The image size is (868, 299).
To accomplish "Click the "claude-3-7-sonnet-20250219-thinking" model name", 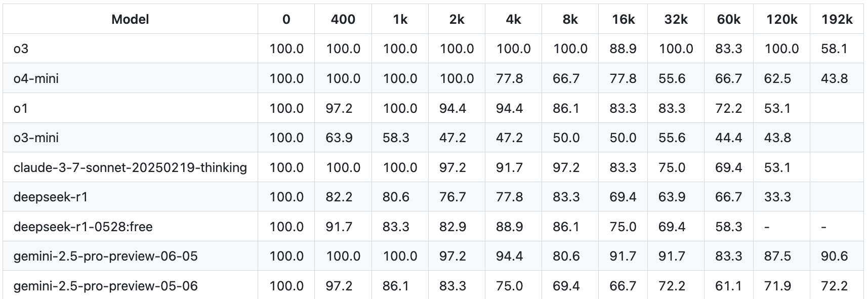I will (x=130, y=167).
